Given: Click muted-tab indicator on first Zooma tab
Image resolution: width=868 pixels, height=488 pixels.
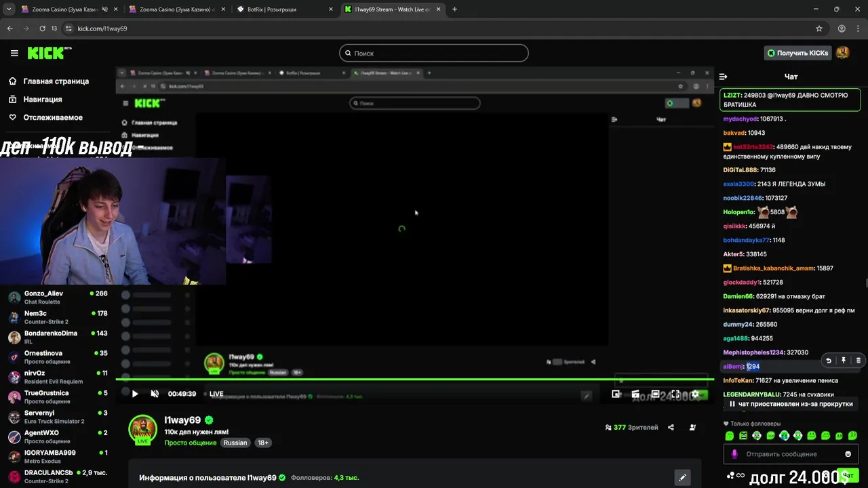Looking at the screenshot, I should point(103,9).
